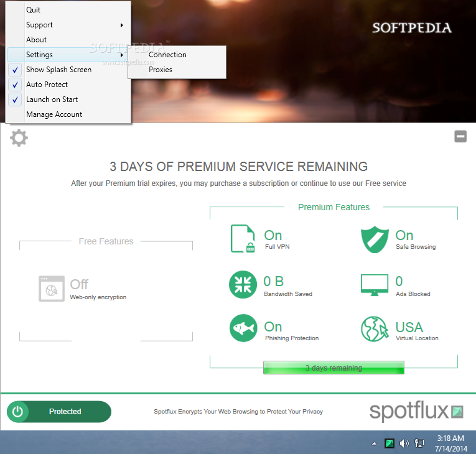This screenshot has width=476, height=454.
Task: Expand the Support submenu arrow
Action: tap(122, 25)
